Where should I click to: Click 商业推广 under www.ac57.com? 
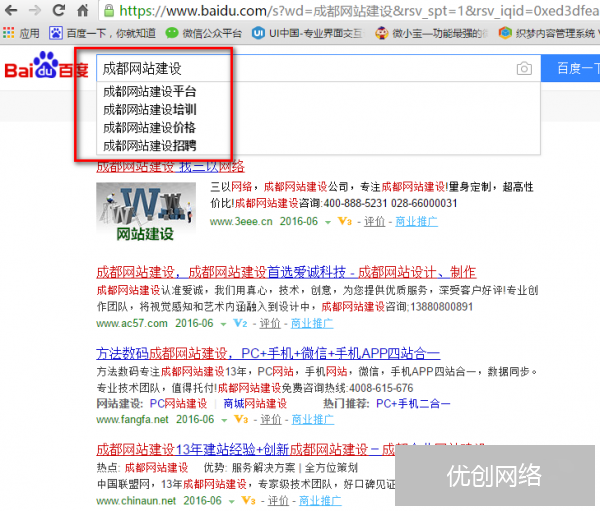pos(312,323)
